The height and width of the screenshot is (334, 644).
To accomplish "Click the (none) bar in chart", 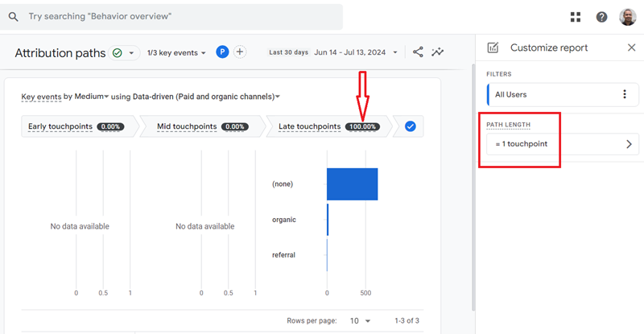I will (x=352, y=184).
